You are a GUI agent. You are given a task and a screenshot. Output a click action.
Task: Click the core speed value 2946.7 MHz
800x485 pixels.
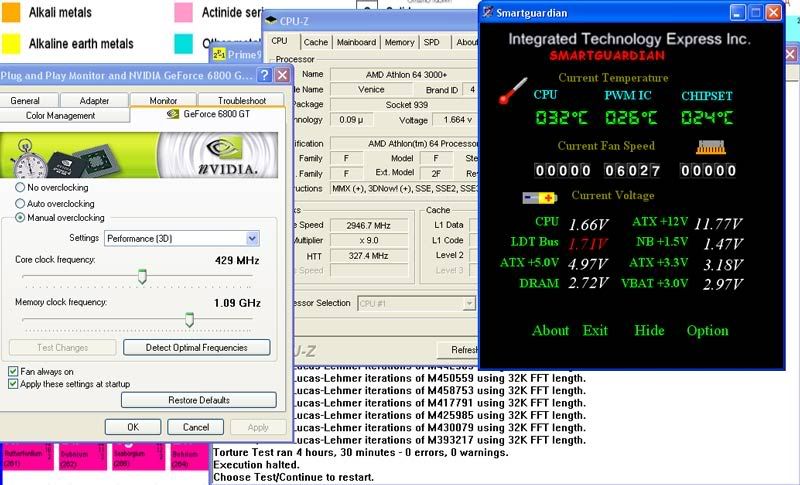point(369,225)
